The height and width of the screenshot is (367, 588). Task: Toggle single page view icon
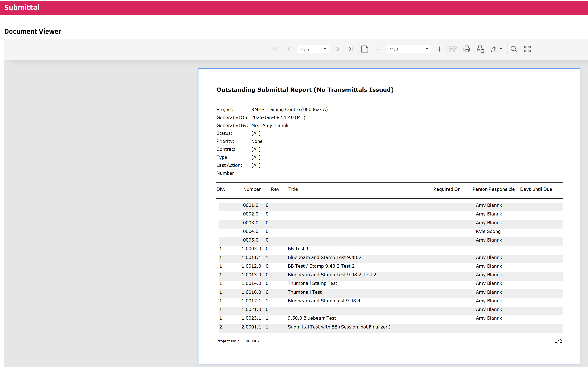click(365, 49)
